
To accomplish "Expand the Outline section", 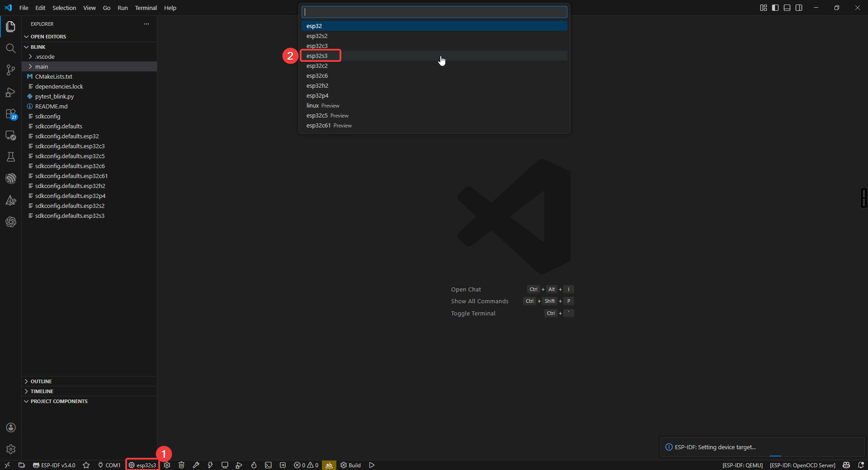I will (90, 381).
